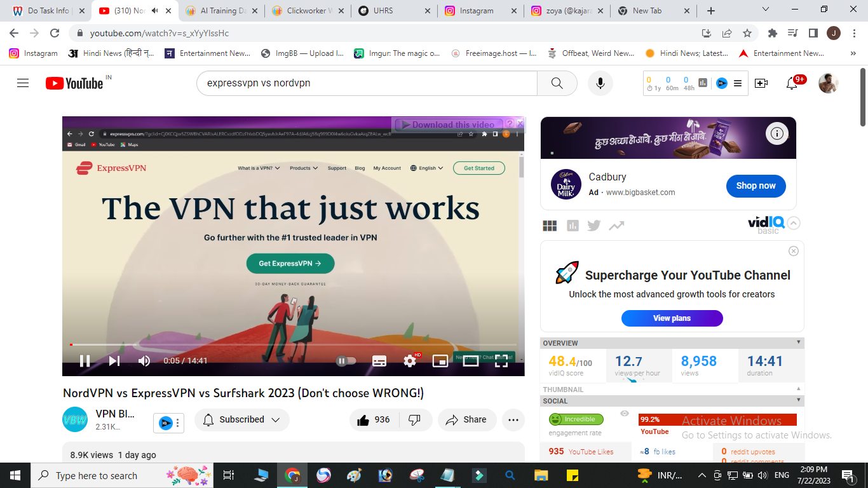Click View plans button
The image size is (868, 488).
click(672, 318)
